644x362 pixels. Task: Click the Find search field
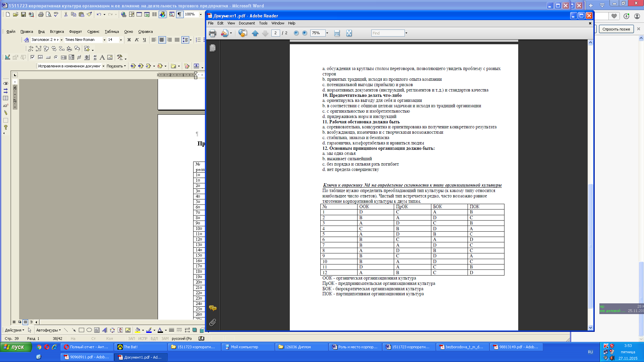388,33
